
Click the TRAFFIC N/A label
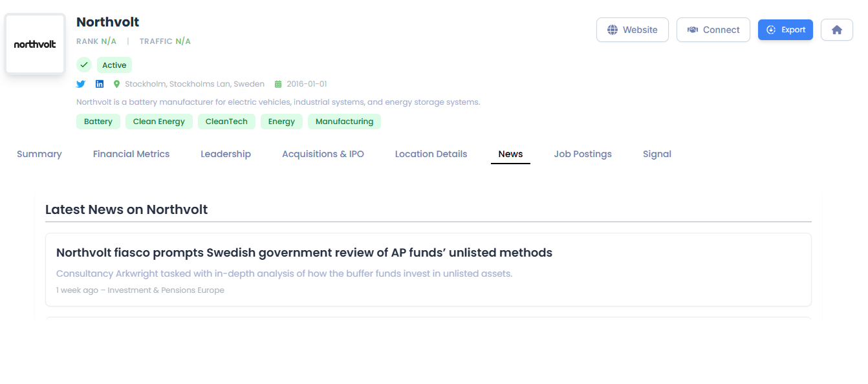point(165,41)
